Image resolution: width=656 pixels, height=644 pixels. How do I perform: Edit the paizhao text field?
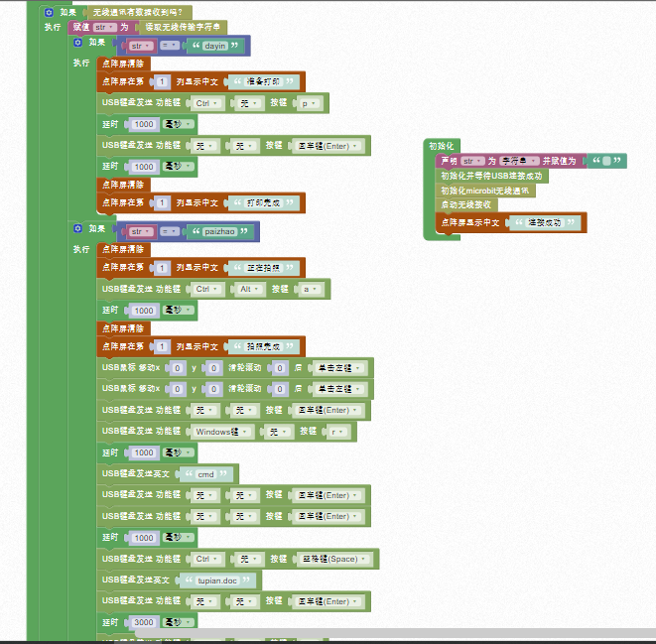tap(219, 231)
